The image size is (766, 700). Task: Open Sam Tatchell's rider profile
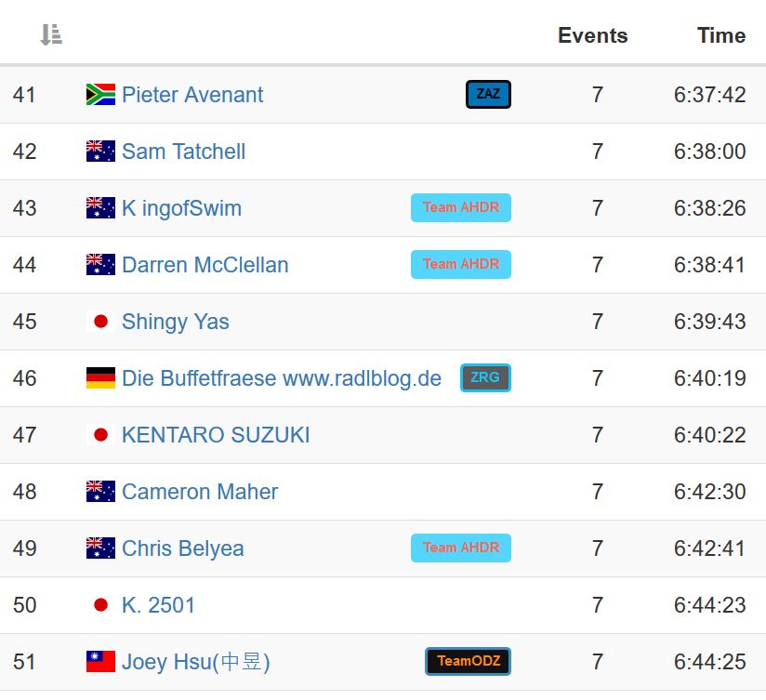183,152
